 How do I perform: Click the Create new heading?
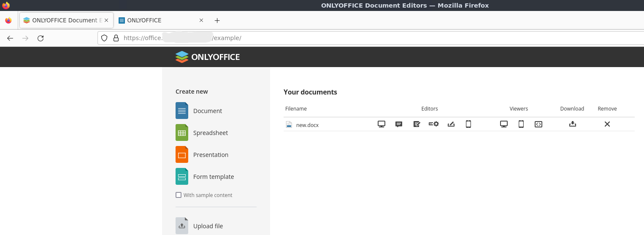point(192,92)
